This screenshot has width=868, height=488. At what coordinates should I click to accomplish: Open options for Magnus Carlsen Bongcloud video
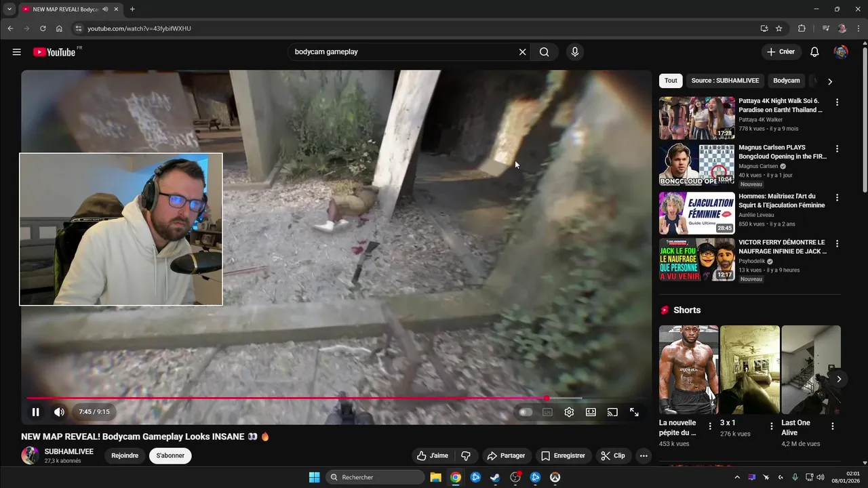837,148
